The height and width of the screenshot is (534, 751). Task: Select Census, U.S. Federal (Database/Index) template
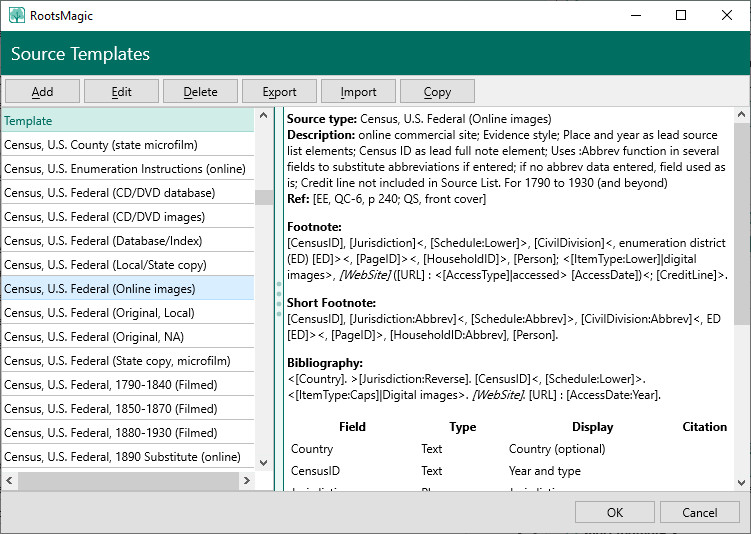coord(105,241)
